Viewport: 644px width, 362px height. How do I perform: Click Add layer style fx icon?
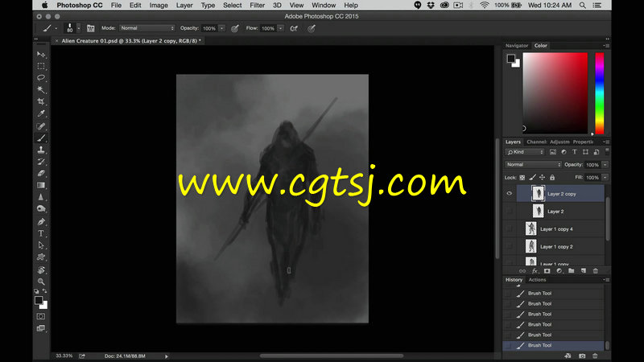pyautogui.click(x=535, y=271)
